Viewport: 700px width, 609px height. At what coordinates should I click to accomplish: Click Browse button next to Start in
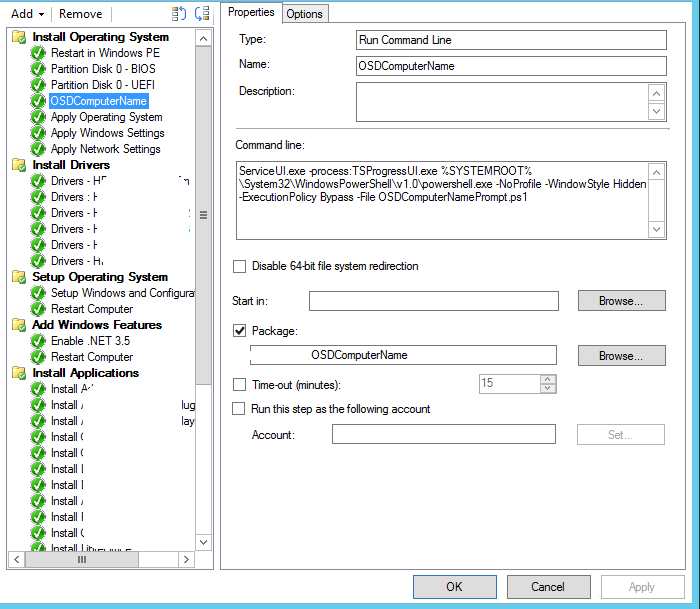(621, 301)
